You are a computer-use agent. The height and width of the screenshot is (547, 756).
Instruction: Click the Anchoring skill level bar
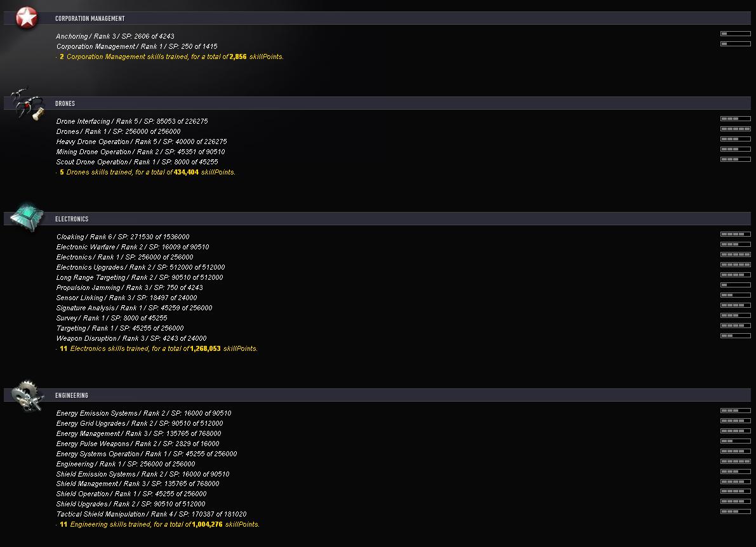point(735,34)
